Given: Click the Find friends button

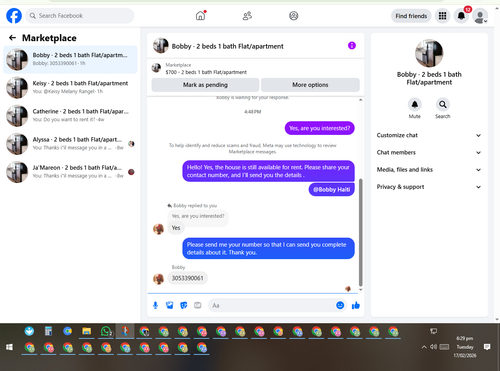Looking at the screenshot, I should 411,16.
